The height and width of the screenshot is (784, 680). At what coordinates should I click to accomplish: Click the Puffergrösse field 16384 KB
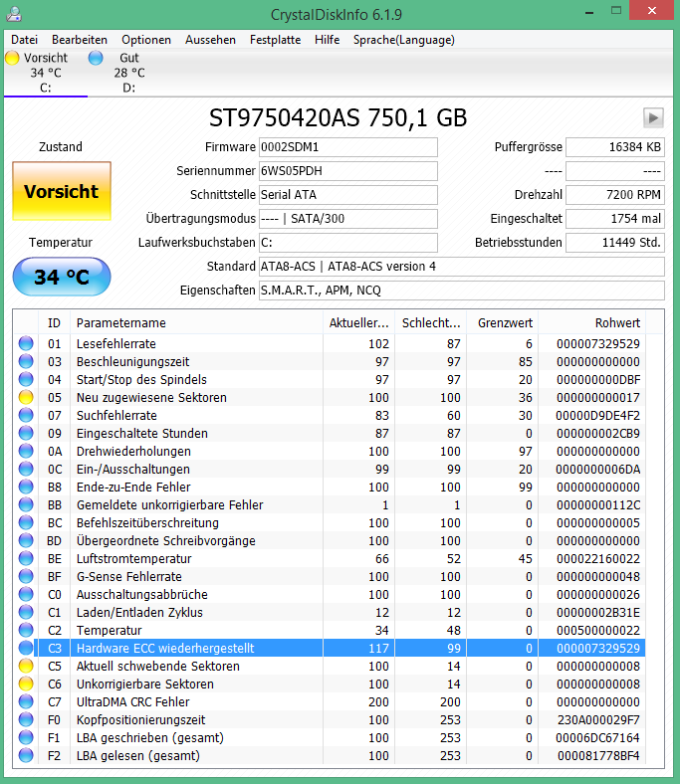[615, 147]
